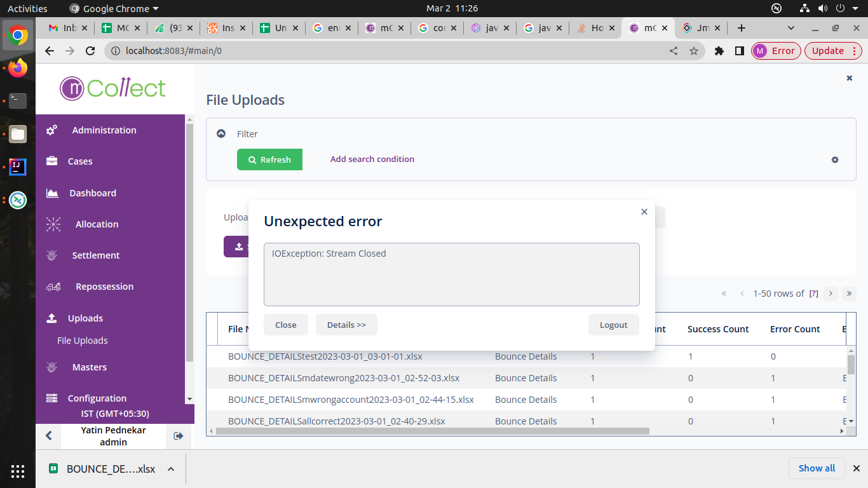Click the table vertical scrollbar
Screen dimensions: 868x488
(x=851, y=364)
